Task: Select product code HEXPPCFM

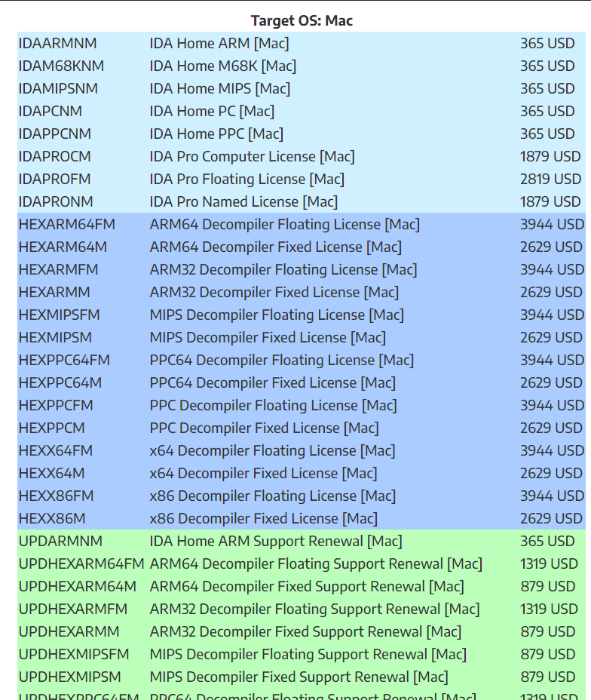Action: [x=56, y=405]
